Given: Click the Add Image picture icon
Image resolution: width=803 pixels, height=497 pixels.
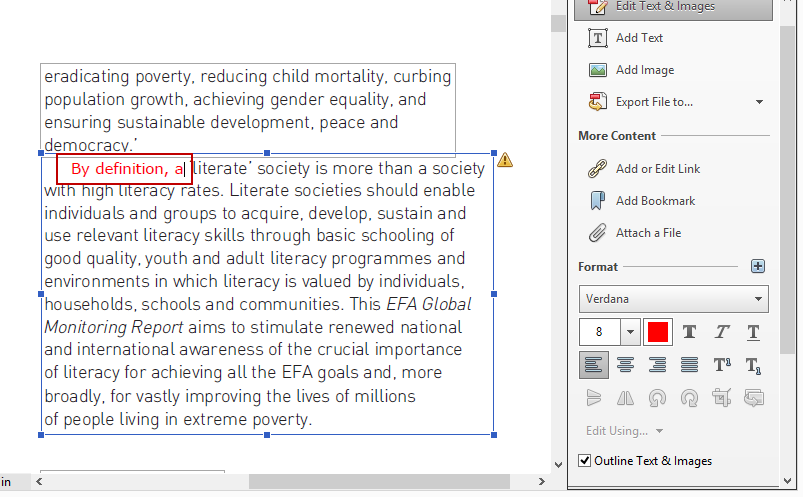Looking at the screenshot, I should click(x=598, y=70).
